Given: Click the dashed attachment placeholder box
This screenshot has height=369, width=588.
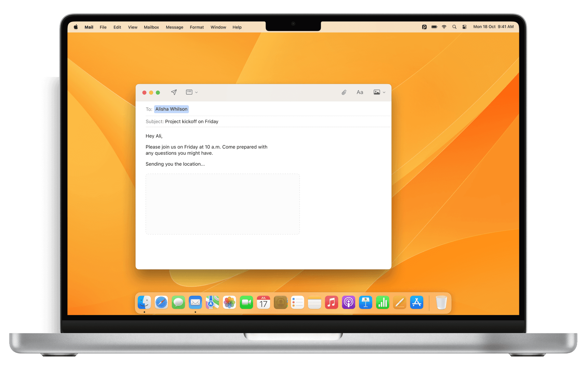Looking at the screenshot, I should click(x=223, y=204).
